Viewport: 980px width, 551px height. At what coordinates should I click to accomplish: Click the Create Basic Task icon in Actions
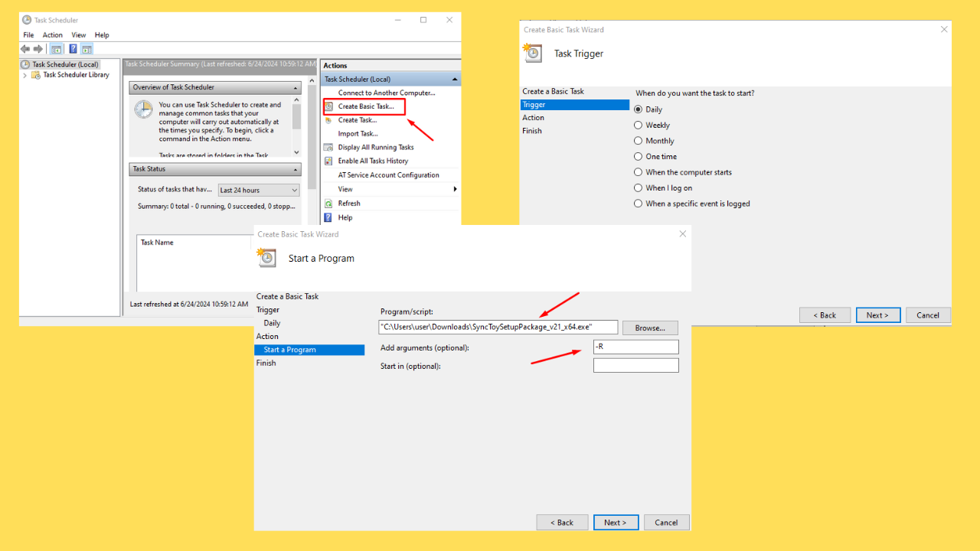329,106
